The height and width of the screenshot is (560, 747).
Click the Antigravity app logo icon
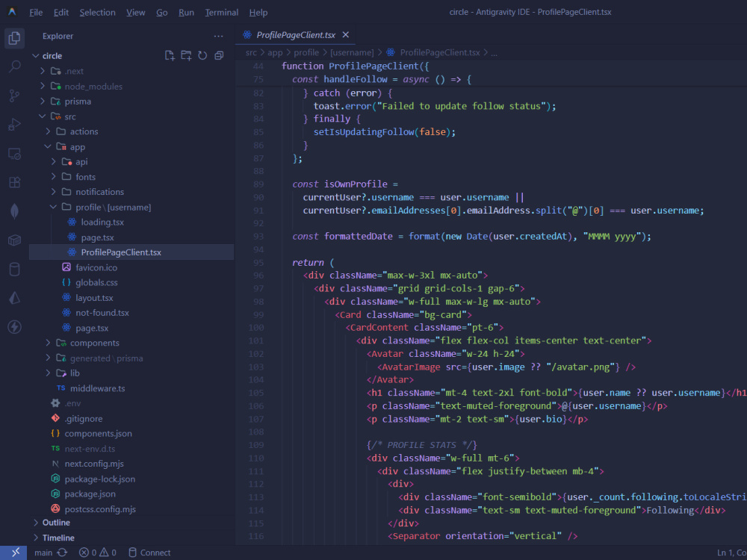click(13, 12)
